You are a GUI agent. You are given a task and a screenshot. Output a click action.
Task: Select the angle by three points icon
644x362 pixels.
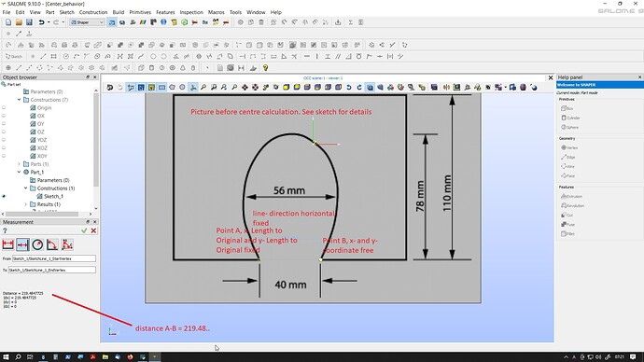point(67,244)
